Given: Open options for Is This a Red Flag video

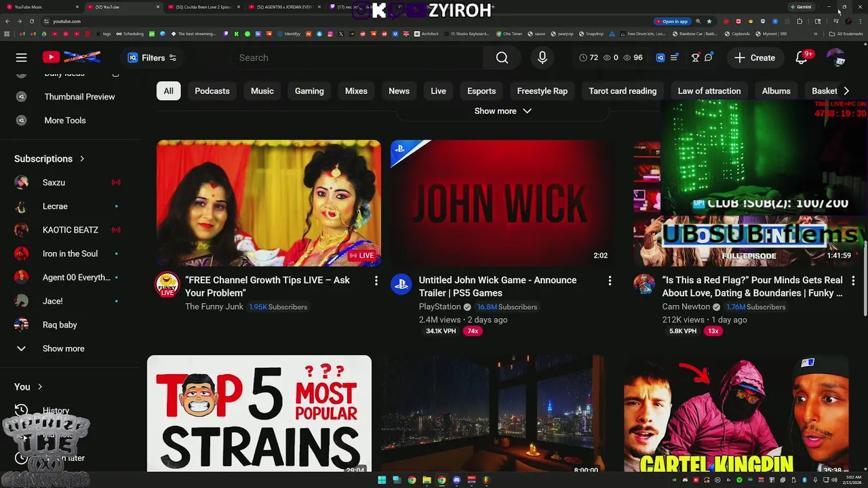Looking at the screenshot, I should 853,281.
